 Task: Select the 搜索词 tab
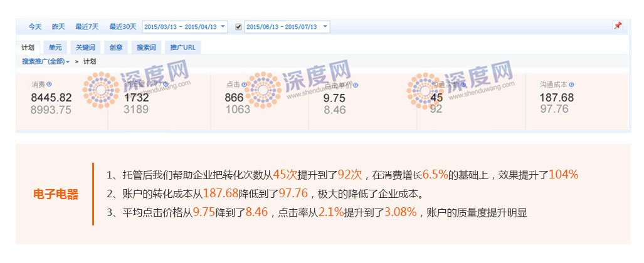point(147,48)
